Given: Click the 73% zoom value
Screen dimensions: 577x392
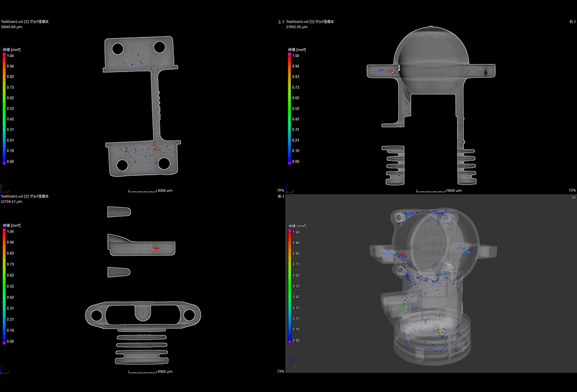Looking at the screenshot, I should 280,371.
